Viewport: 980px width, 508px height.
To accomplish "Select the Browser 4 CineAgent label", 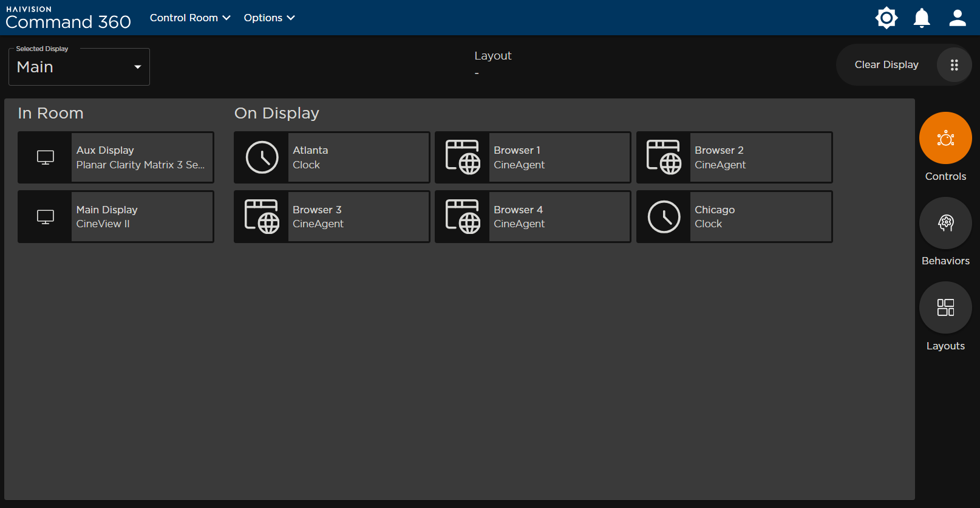I will tap(519, 217).
